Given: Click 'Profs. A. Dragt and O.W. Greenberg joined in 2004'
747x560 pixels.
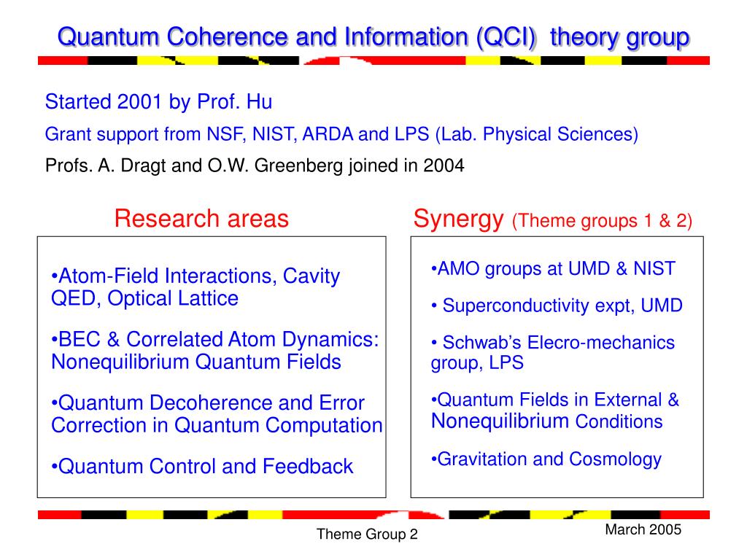Looking at the screenshot, I should click(x=255, y=166).
